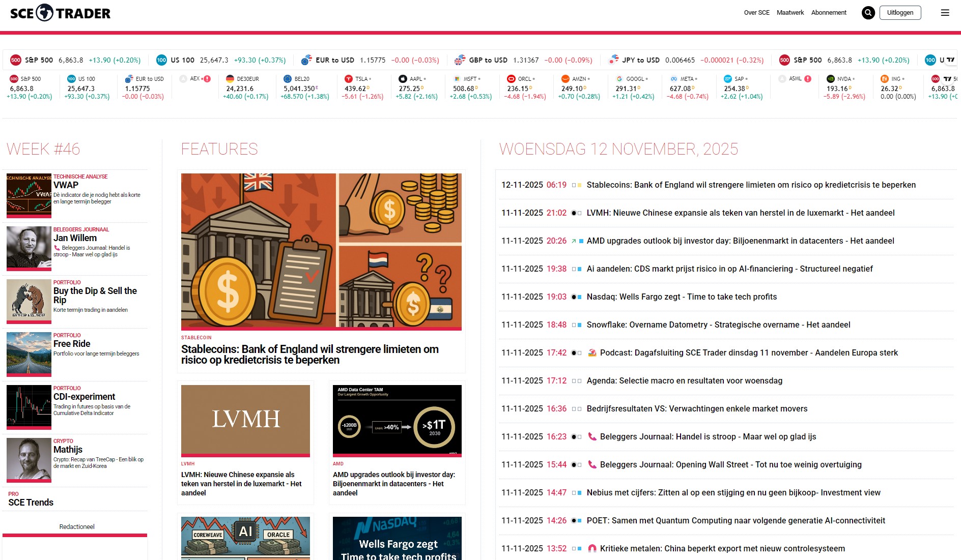Click the TSLA ticker icon
Image resolution: width=961 pixels, height=560 pixels.
[x=349, y=79]
